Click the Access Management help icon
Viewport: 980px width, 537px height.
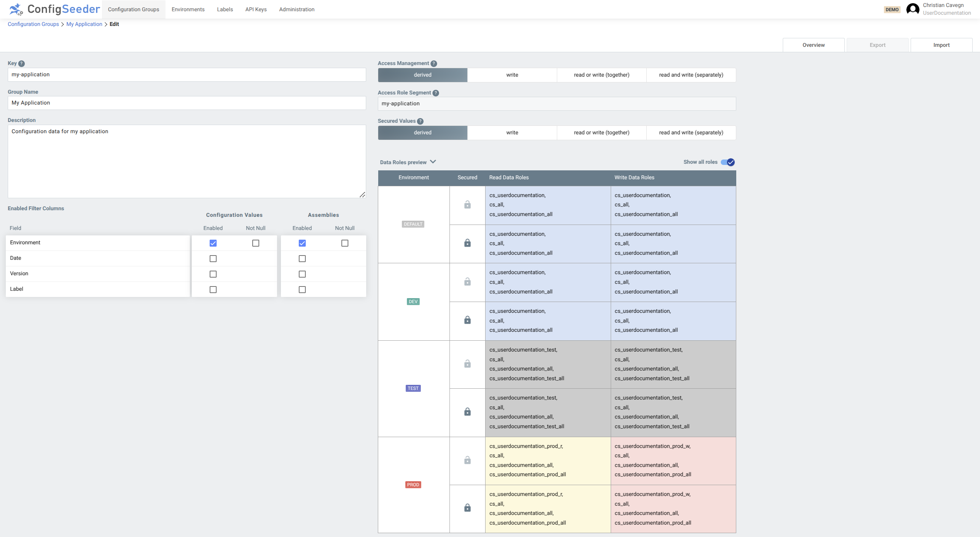point(434,63)
